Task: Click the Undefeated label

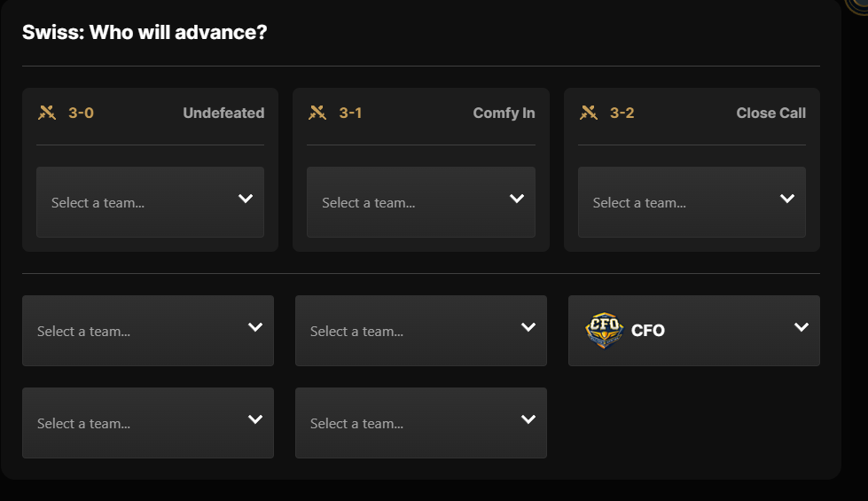Action: click(x=223, y=113)
